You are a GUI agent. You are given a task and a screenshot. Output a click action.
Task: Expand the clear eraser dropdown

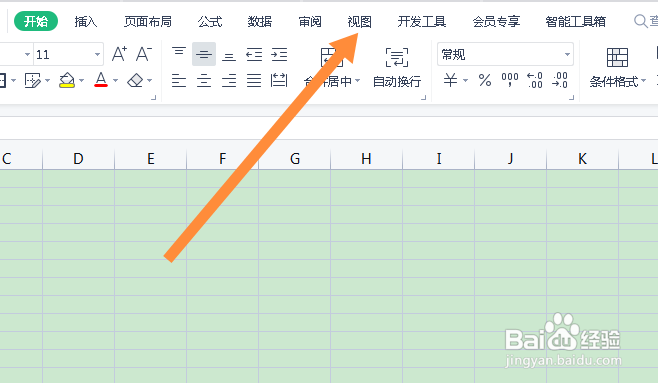pos(150,80)
